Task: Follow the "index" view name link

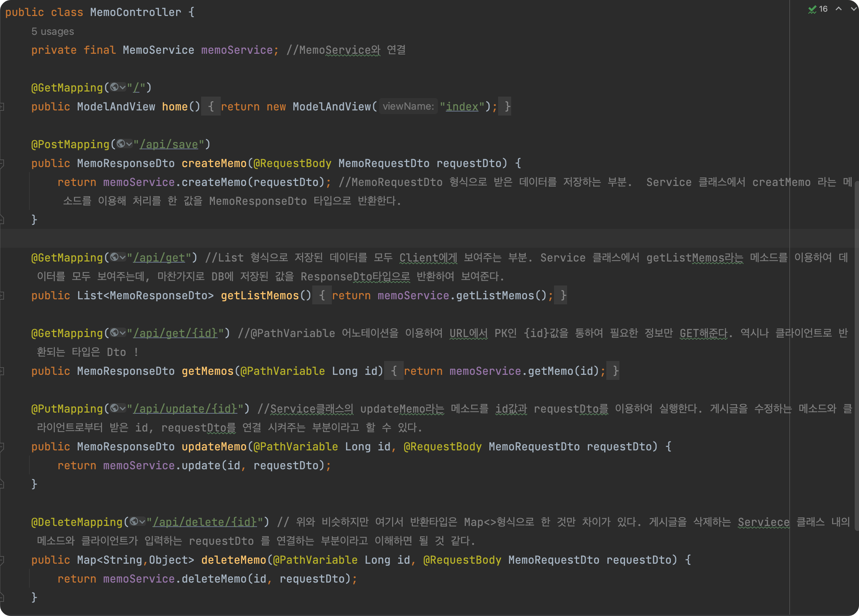Action: tap(462, 107)
